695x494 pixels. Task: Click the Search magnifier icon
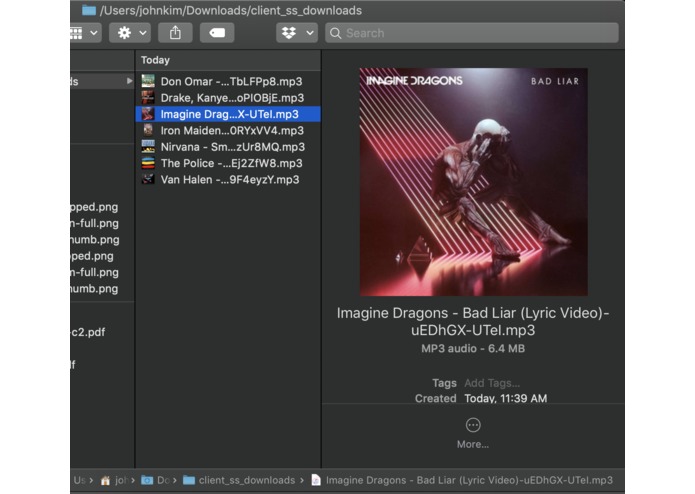336,33
